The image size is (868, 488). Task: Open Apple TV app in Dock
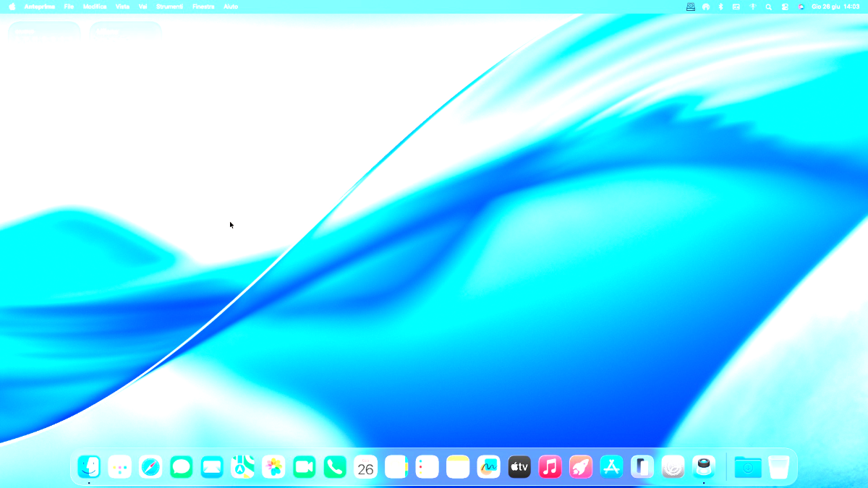519,467
